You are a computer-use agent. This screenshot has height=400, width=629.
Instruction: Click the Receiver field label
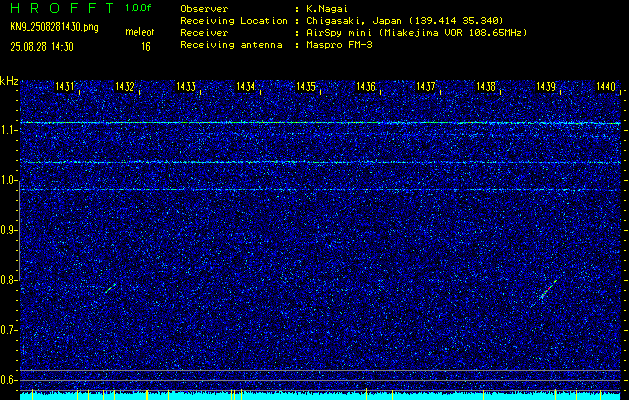point(204,33)
